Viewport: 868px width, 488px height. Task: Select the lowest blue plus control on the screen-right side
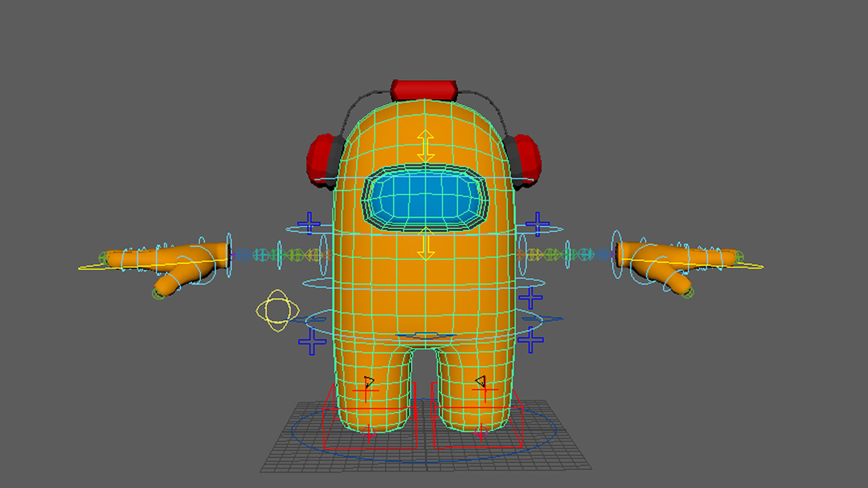[530, 340]
